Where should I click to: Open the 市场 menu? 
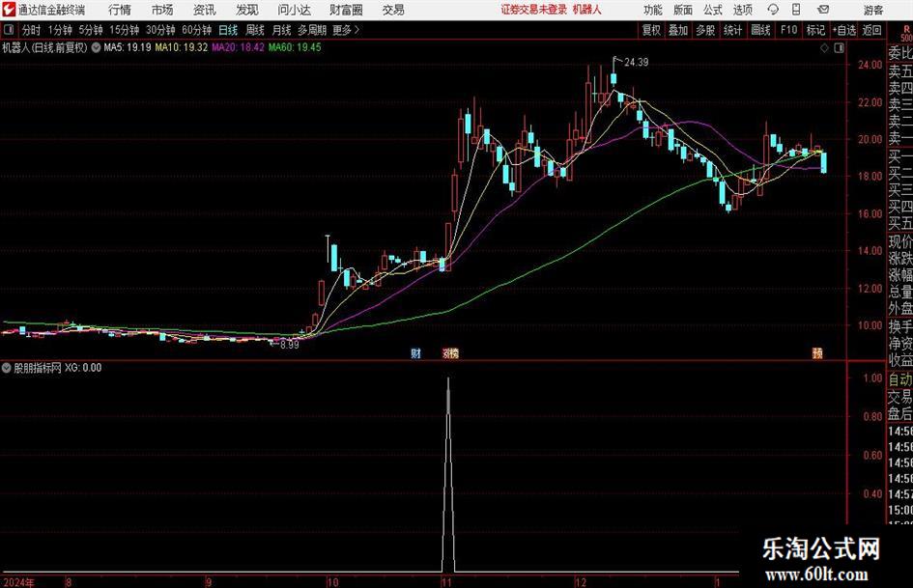pos(162,10)
